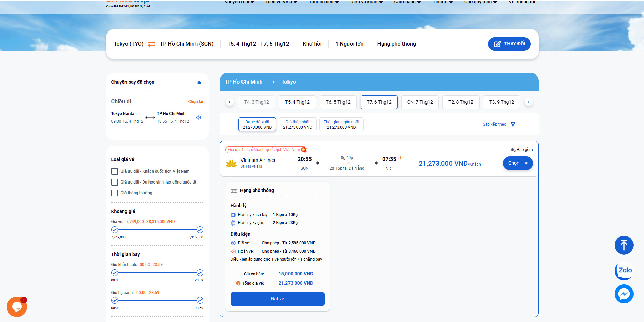
Task: Show previous dates with left arrow
Action: click(x=230, y=102)
